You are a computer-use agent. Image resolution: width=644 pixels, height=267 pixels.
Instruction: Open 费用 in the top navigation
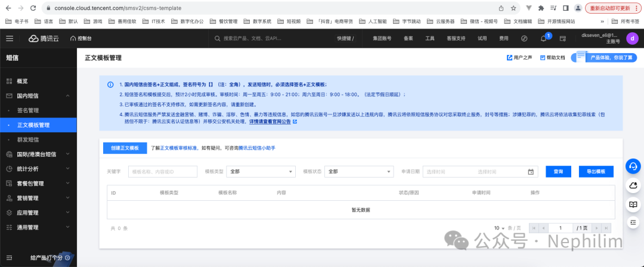(x=503, y=39)
